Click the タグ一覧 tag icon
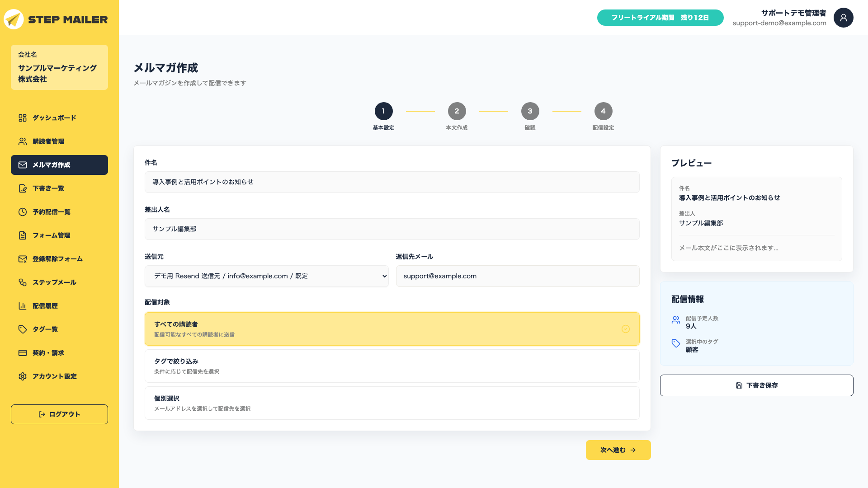868x488 pixels. point(23,329)
